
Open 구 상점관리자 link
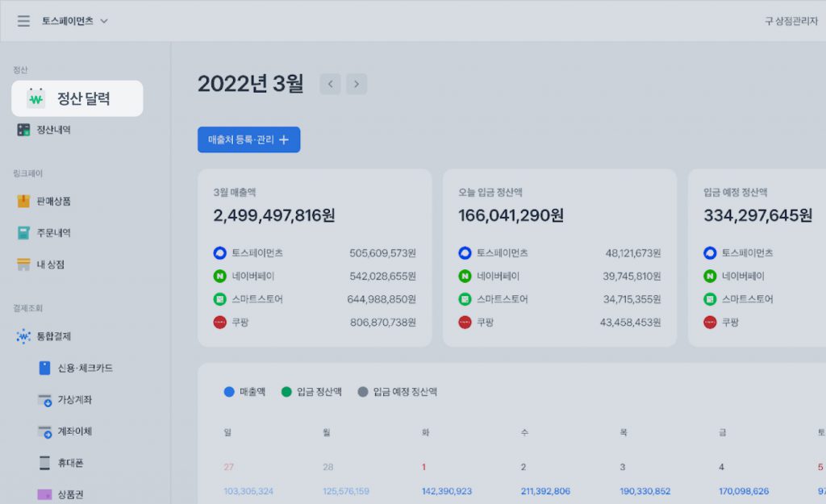click(791, 21)
